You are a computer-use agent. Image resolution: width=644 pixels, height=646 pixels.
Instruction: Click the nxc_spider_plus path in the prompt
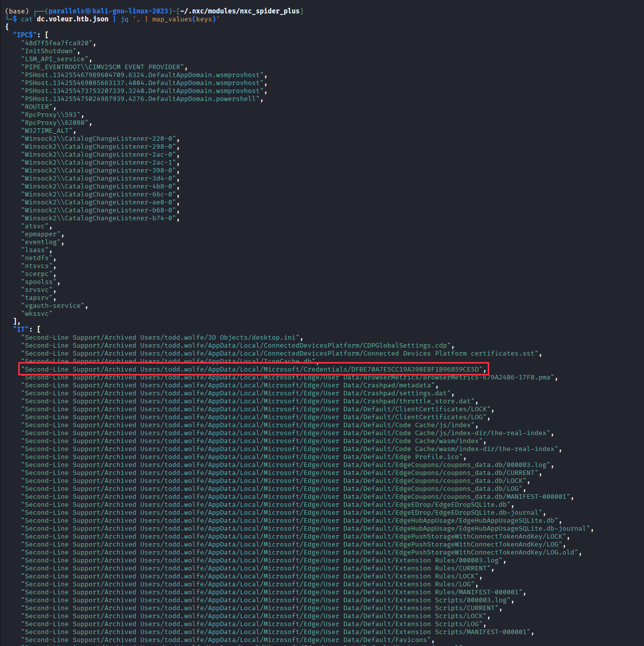[270, 11]
